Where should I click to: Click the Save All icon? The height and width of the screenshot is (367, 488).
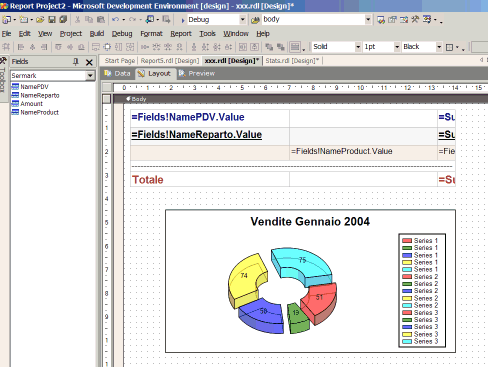point(63,20)
